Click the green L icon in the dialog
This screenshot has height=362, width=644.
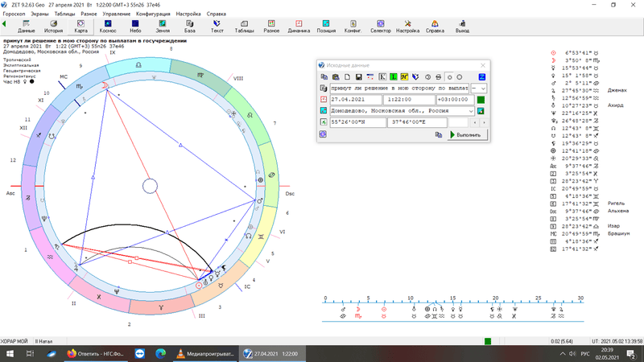click(x=394, y=77)
